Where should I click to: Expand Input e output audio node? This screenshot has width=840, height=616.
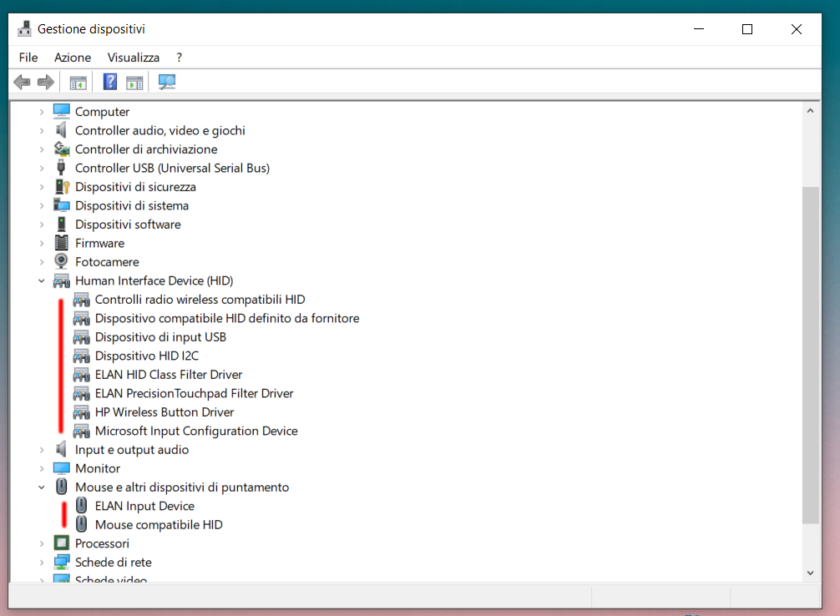click(42, 450)
